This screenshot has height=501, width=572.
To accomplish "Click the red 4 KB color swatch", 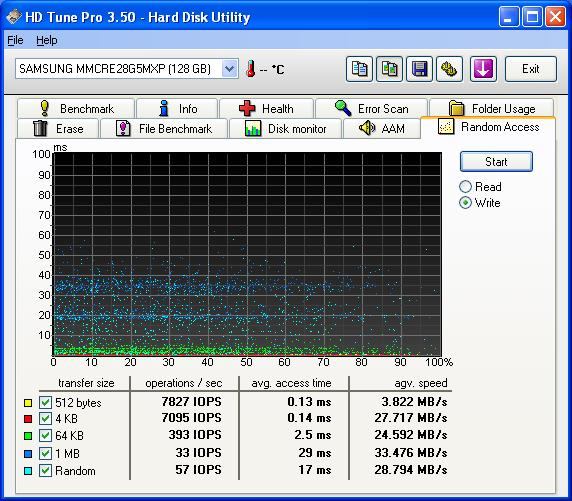I will click(x=28, y=419).
